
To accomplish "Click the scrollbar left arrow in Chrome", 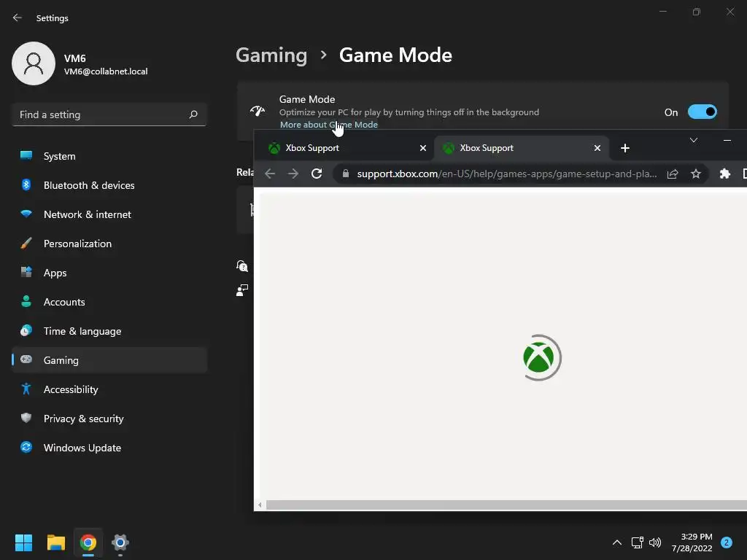I will point(260,505).
